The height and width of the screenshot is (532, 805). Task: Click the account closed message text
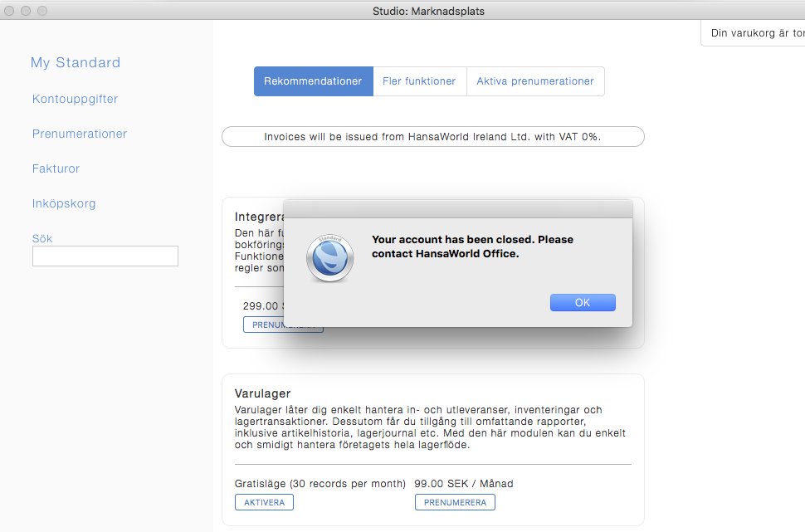(472, 246)
